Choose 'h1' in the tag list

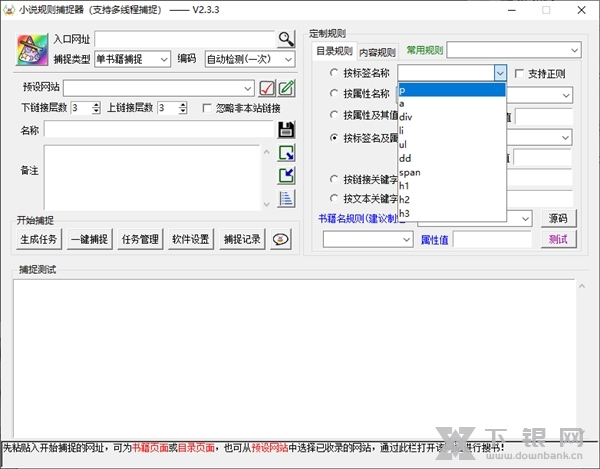tap(452, 186)
